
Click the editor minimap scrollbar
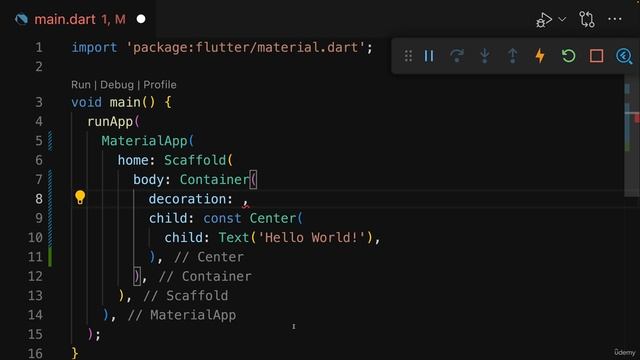(631, 135)
